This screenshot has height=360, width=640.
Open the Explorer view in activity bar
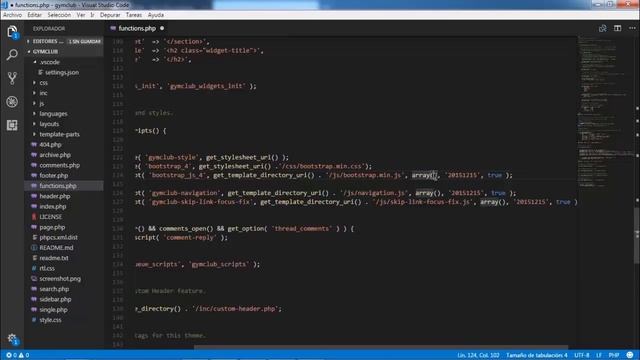point(12,32)
